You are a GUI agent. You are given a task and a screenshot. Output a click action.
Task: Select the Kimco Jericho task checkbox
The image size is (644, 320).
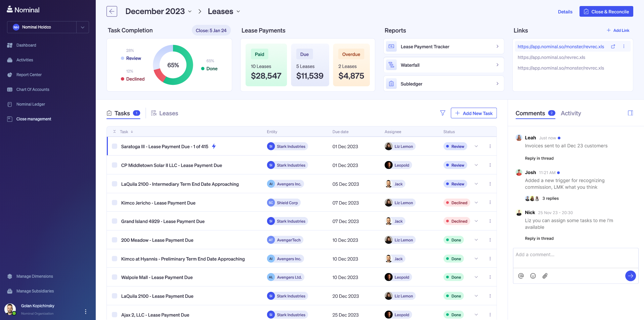115,203
